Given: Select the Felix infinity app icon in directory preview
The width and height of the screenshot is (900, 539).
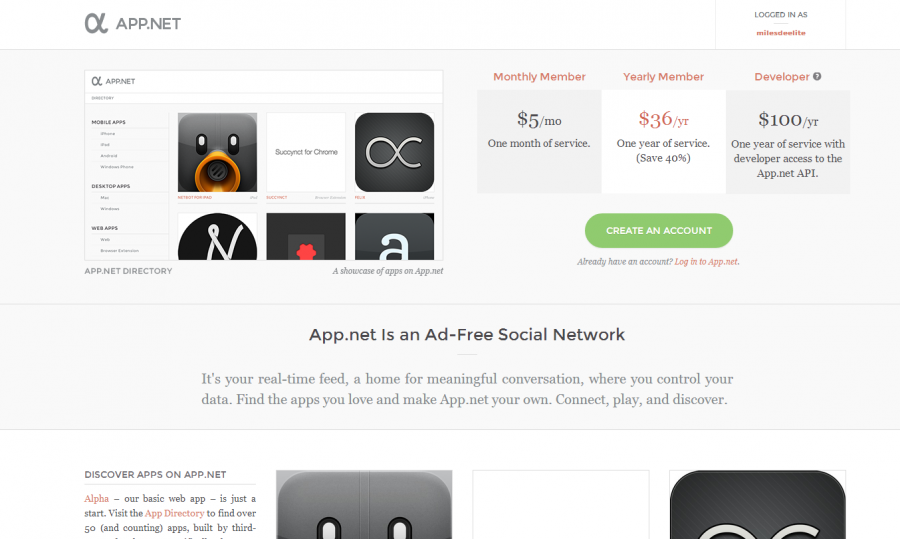Looking at the screenshot, I should pos(394,152).
